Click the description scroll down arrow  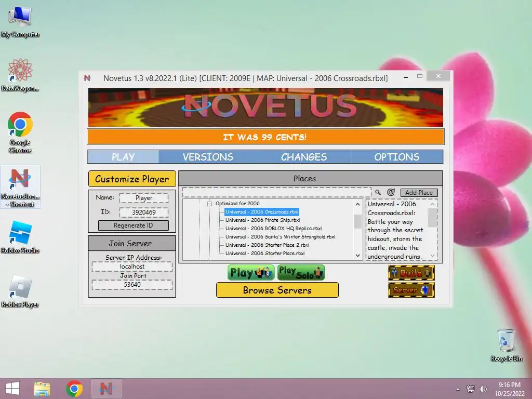click(433, 256)
